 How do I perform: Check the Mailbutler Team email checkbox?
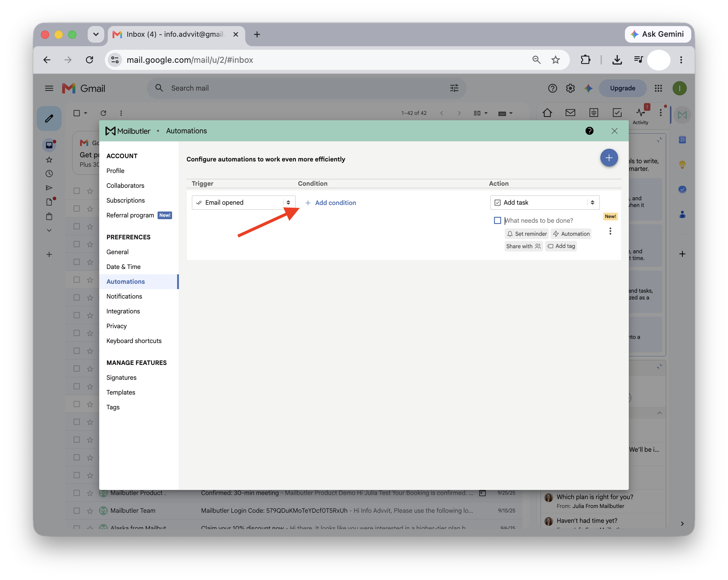77,510
